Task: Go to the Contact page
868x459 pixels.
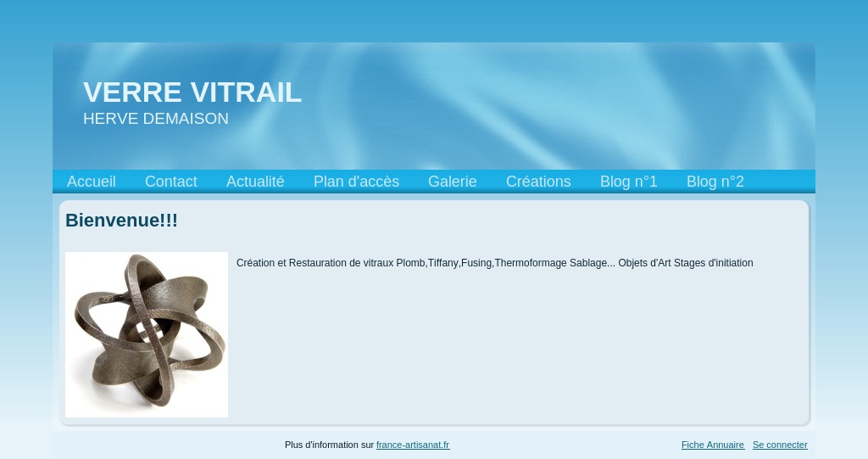Action: [171, 182]
